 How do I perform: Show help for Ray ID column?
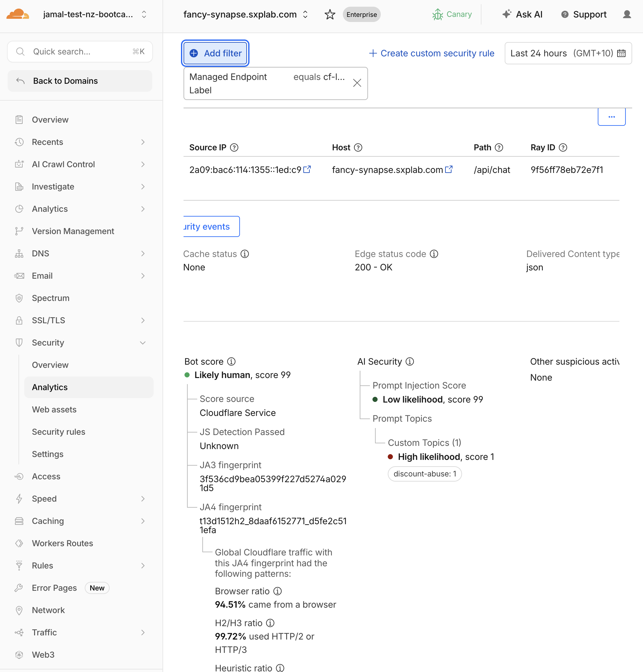563,147
